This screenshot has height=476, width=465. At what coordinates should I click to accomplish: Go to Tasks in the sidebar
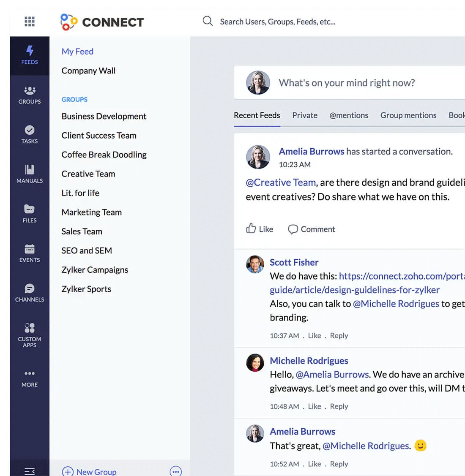[x=30, y=134]
